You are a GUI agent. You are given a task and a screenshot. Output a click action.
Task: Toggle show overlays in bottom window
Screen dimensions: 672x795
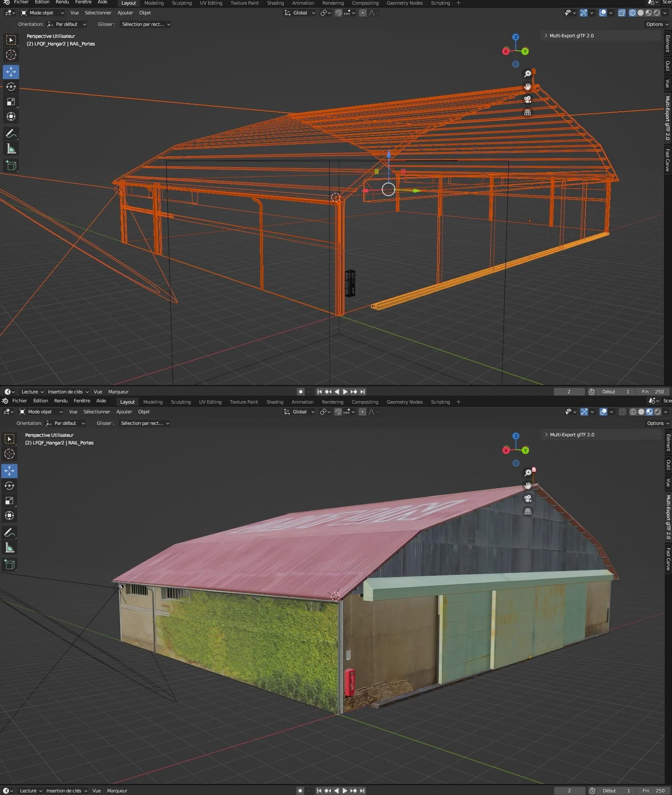coord(603,412)
